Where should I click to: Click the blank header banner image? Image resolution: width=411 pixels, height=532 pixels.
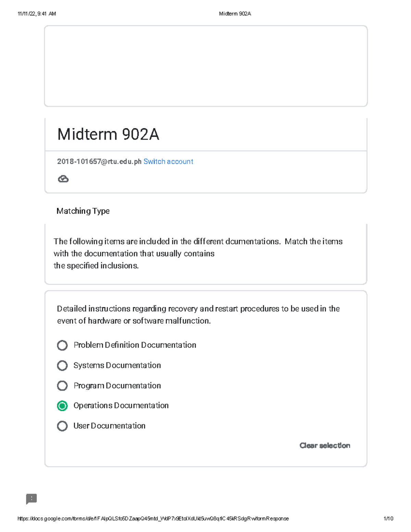[x=206, y=66]
